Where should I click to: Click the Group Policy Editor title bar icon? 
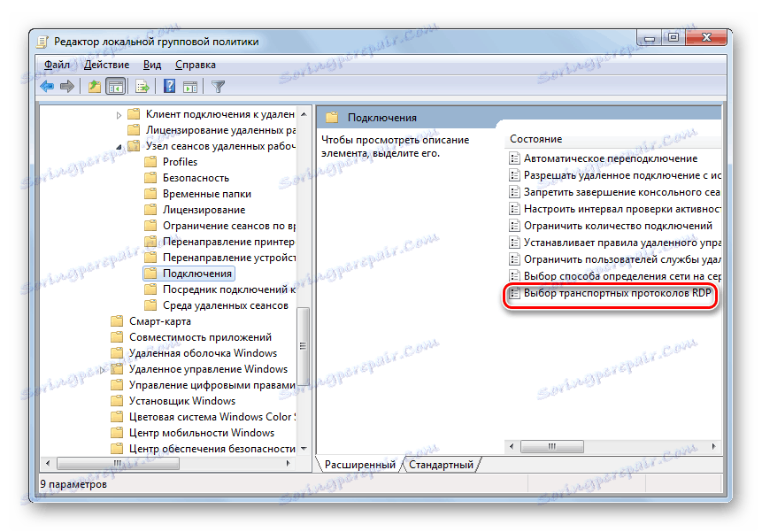point(42,42)
